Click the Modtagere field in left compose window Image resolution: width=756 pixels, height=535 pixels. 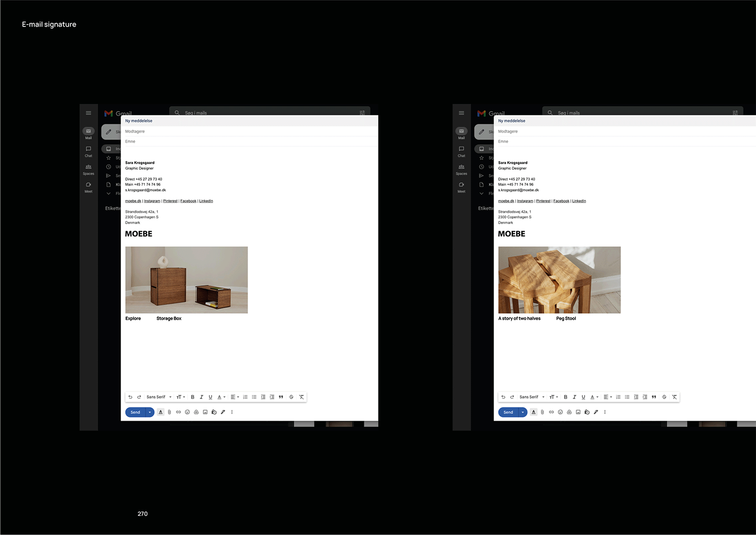pyautogui.click(x=249, y=131)
